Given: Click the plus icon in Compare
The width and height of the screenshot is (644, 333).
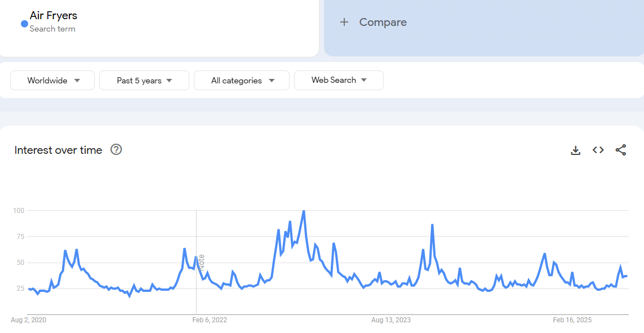Looking at the screenshot, I should [344, 23].
